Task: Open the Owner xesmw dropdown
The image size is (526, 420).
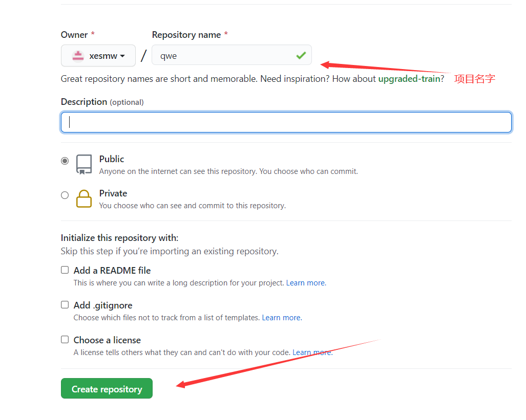Action: [x=98, y=56]
